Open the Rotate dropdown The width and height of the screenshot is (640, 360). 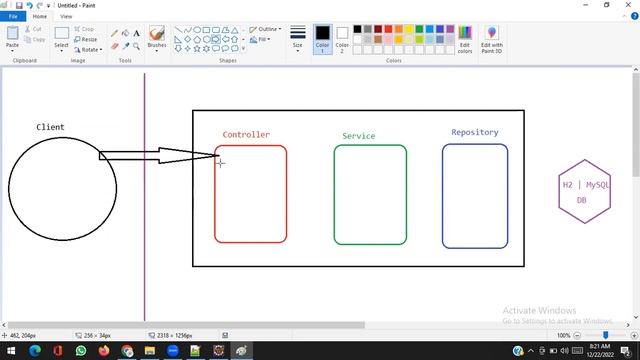88,50
